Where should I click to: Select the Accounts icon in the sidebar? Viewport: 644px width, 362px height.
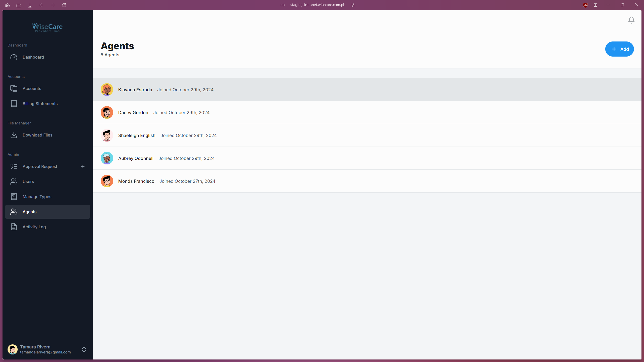tap(14, 88)
